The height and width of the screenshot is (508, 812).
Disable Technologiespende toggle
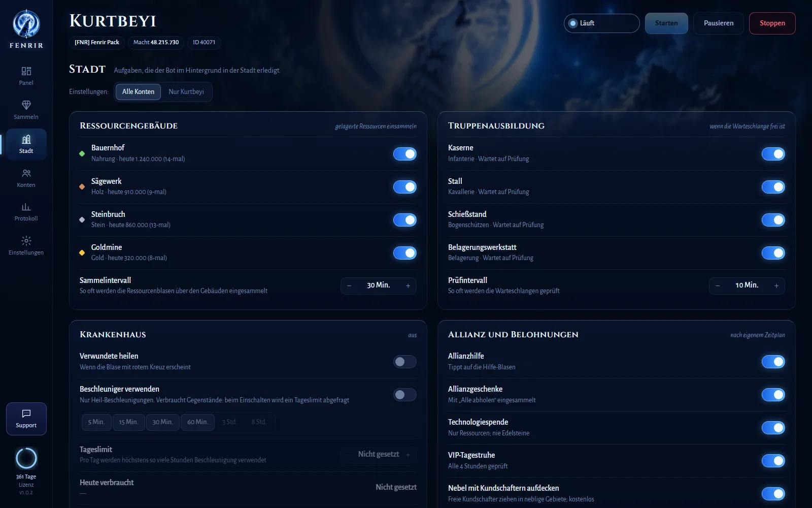click(x=773, y=428)
